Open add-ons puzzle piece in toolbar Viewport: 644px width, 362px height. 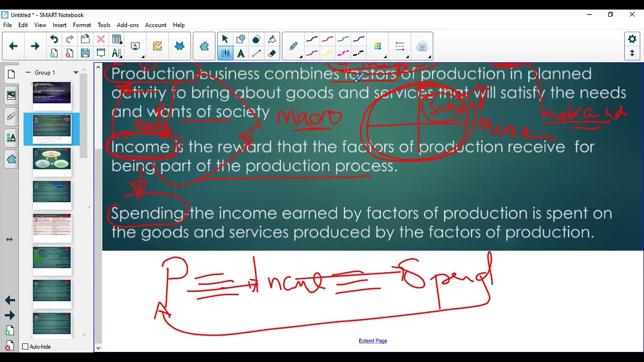point(204,46)
